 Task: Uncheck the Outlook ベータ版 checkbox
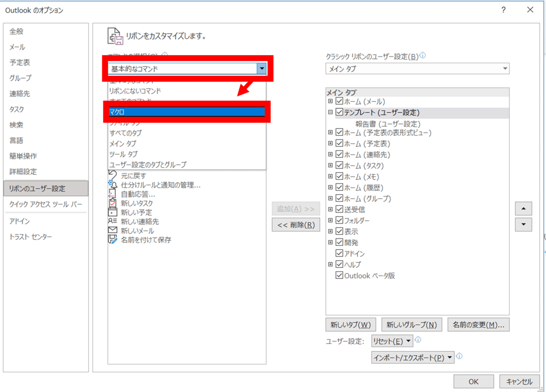tap(339, 275)
